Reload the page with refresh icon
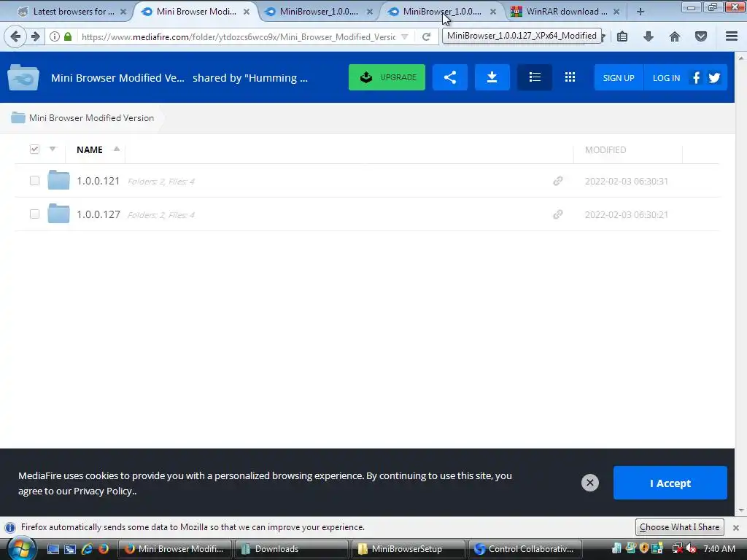 [426, 36]
